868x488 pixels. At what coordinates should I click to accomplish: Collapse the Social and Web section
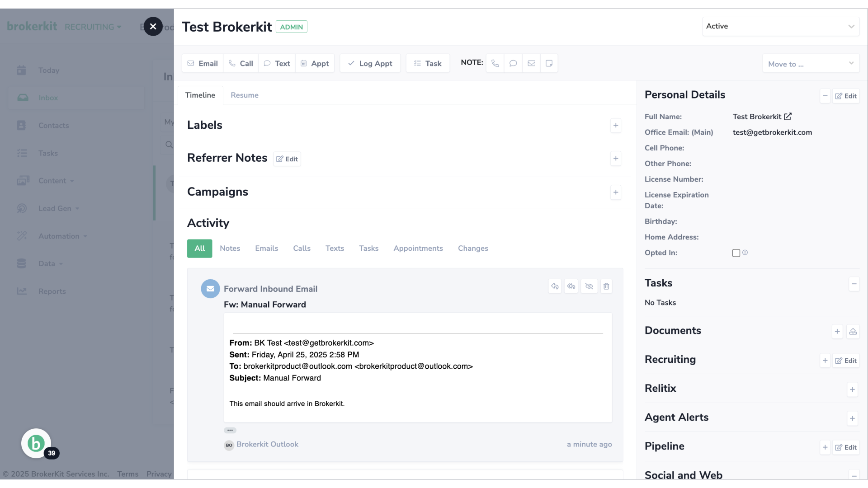[x=854, y=475]
